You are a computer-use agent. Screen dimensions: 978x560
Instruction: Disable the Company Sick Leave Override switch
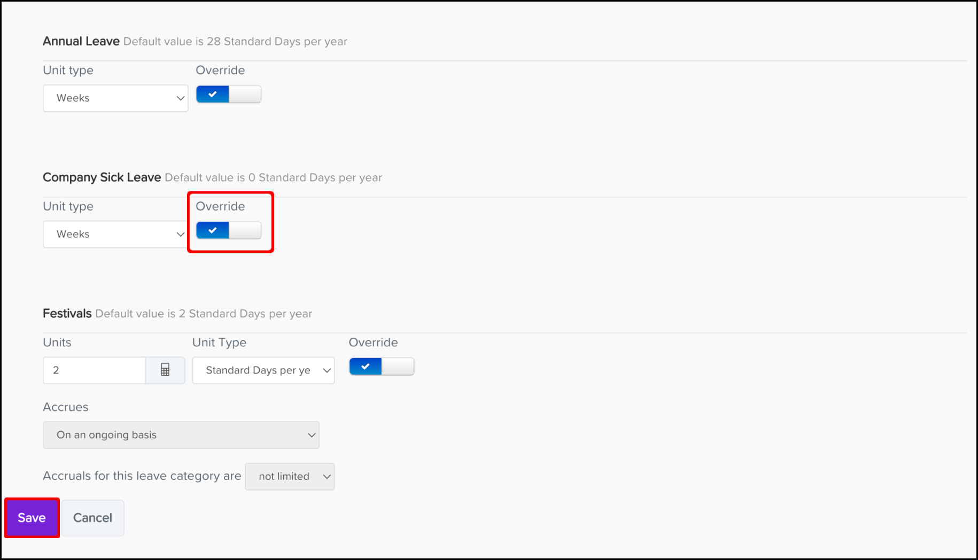pyautogui.click(x=229, y=230)
